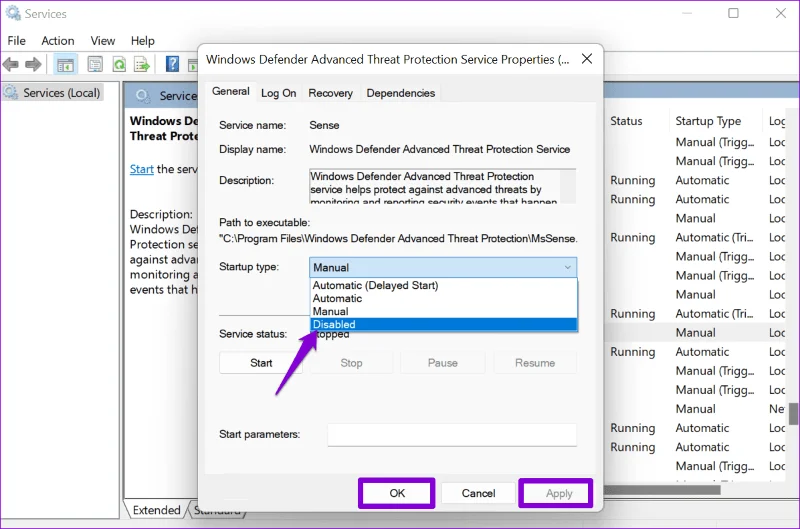Click the "Description:" heading in the Extended pane
Screen dimensions: 800x529
pos(161,214)
